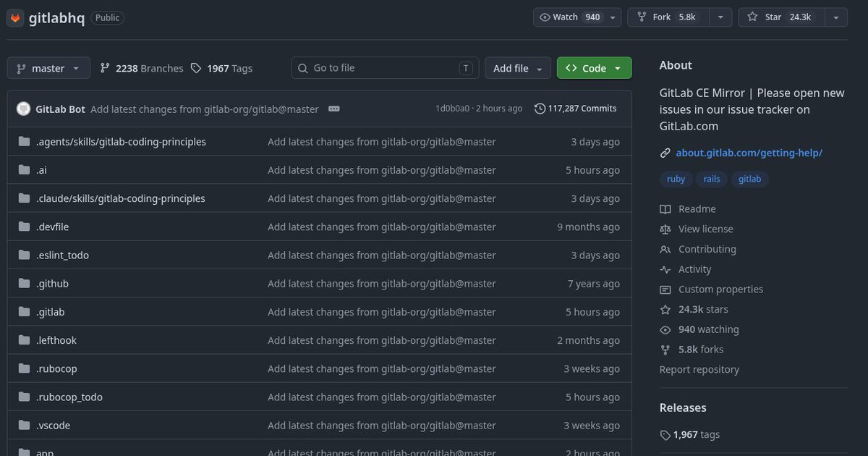Open the gitlabhq repository title link
Viewport: 868px width, 456px height.
(x=56, y=18)
